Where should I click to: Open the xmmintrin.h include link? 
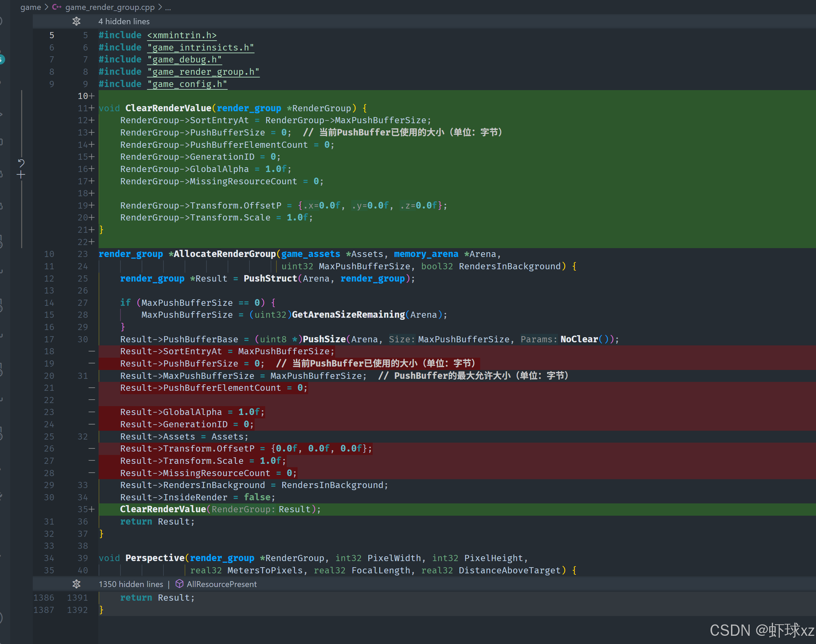(182, 35)
